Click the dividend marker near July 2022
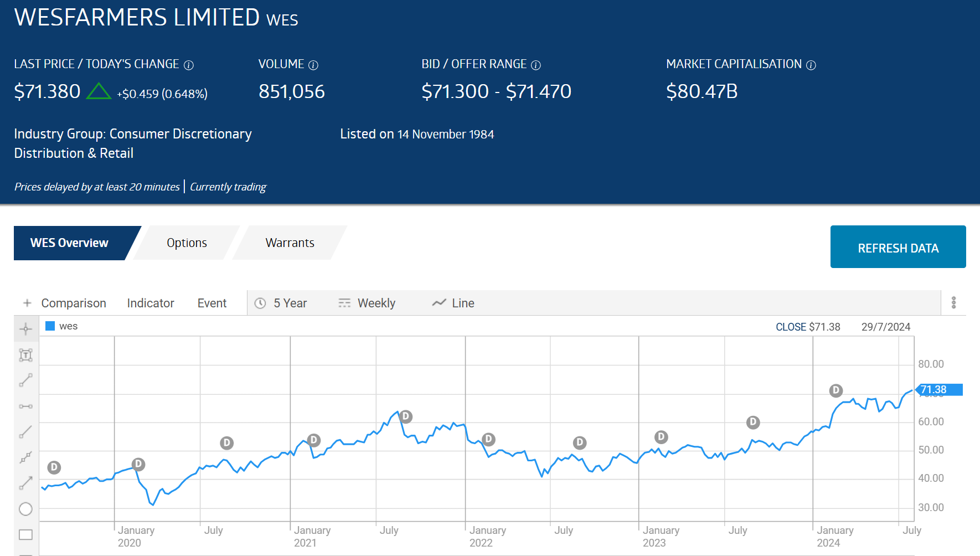980x556 pixels. point(580,442)
